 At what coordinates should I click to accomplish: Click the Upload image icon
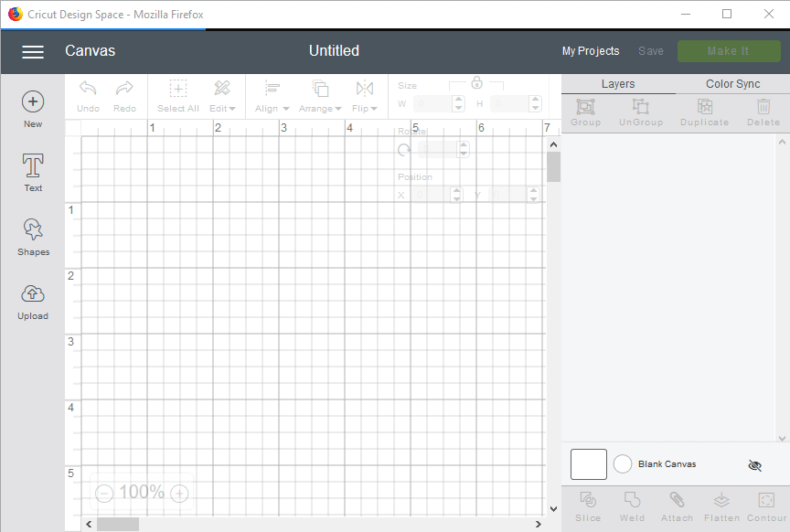(33, 294)
